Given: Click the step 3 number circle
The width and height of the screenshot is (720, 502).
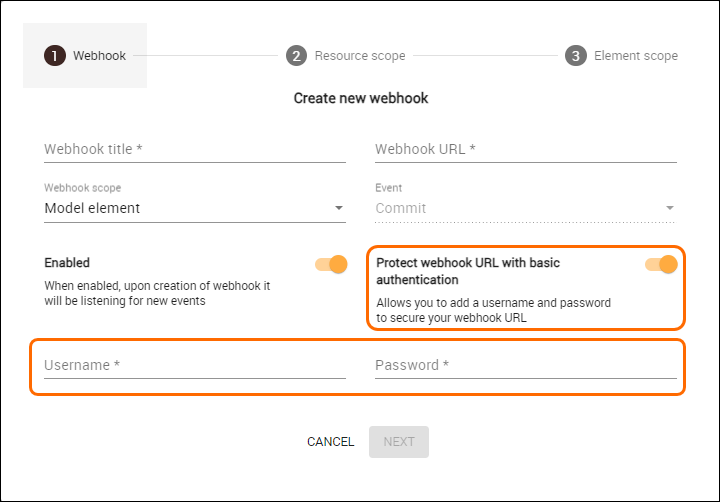Looking at the screenshot, I should 575,56.
